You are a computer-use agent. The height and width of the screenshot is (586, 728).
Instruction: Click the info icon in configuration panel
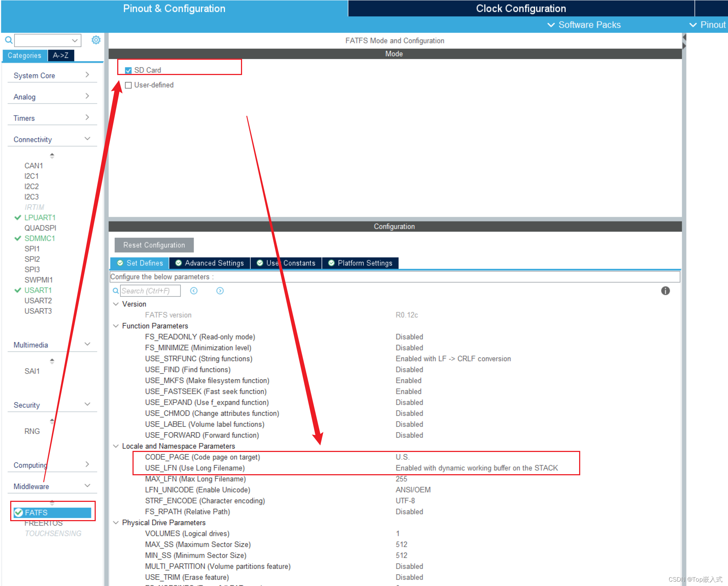point(665,291)
